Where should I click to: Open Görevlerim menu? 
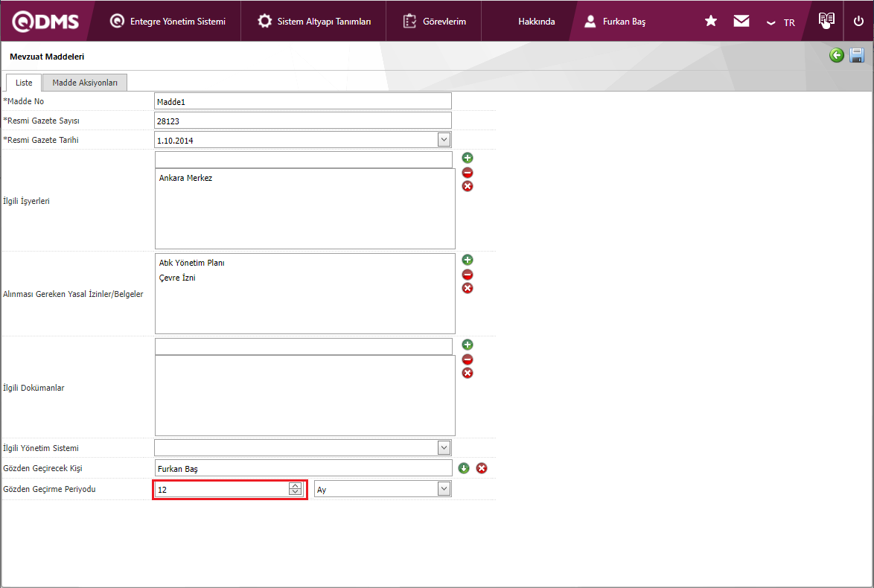click(x=434, y=21)
